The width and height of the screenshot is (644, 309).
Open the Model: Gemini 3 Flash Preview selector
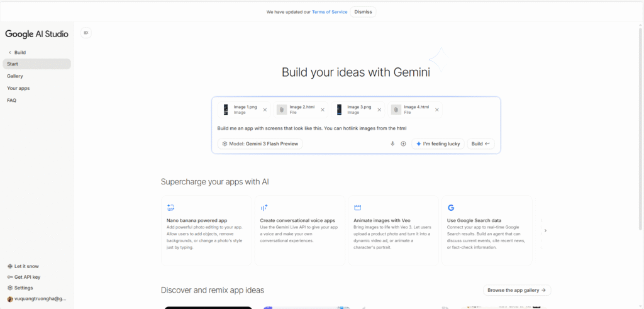click(260, 143)
